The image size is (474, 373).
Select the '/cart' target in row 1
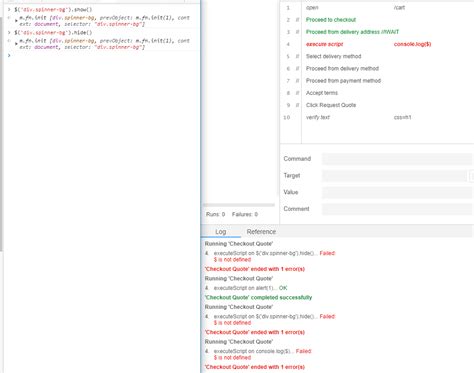(399, 8)
